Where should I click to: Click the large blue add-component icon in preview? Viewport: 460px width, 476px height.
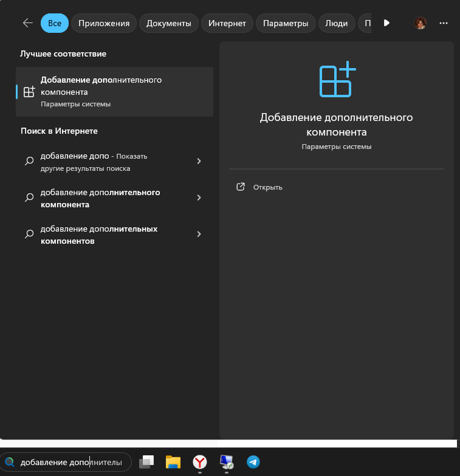point(337,79)
